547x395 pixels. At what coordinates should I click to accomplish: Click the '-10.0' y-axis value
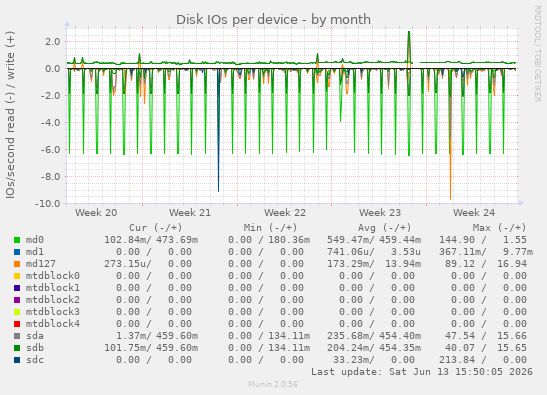(48, 203)
